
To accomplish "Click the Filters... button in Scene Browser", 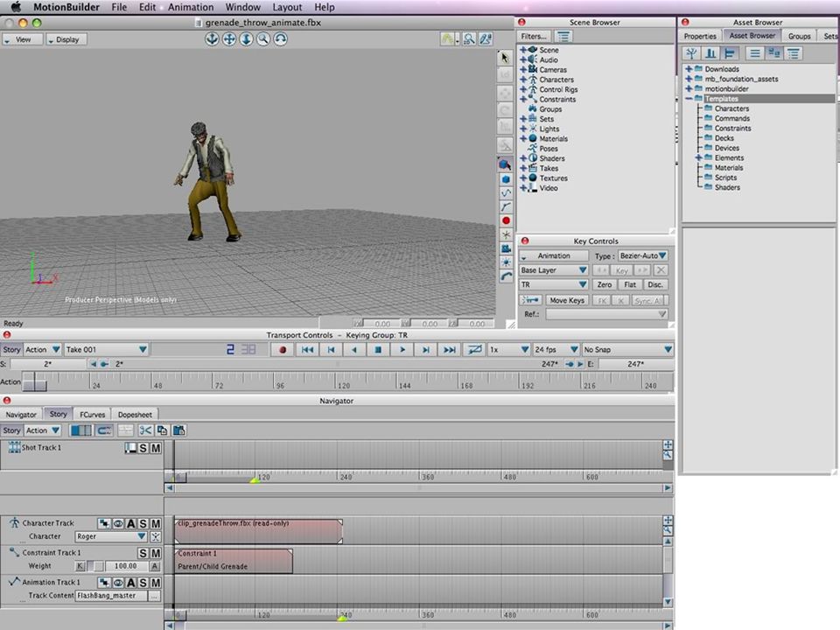I will click(x=534, y=37).
